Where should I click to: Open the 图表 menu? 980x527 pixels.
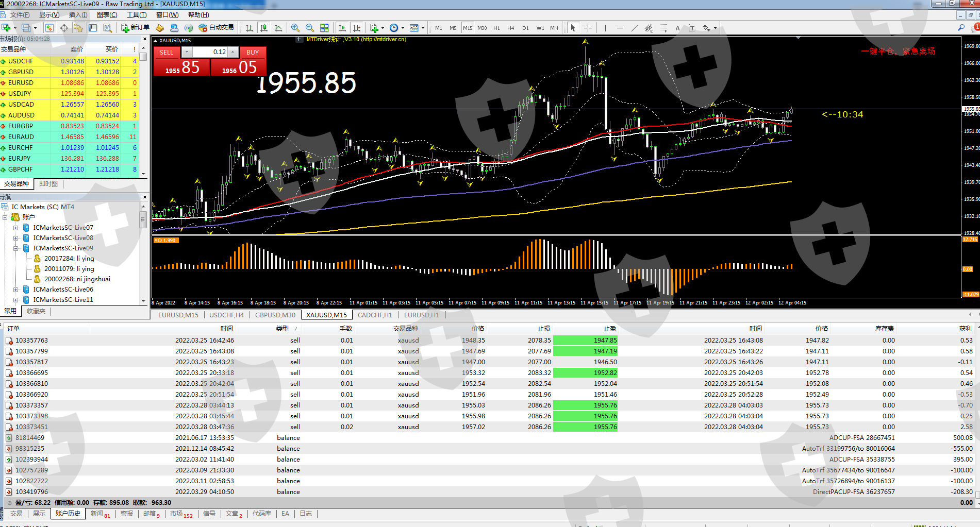[107, 15]
